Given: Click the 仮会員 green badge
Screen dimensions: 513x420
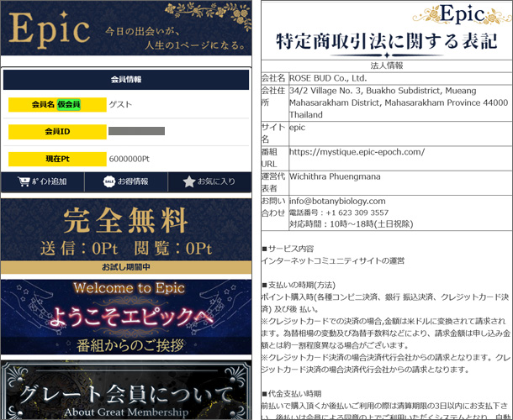Looking at the screenshot, I should coord(69,105).
